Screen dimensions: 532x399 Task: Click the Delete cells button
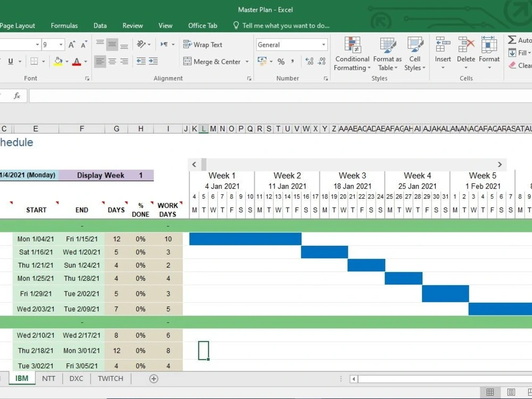[x=466, y=53]
